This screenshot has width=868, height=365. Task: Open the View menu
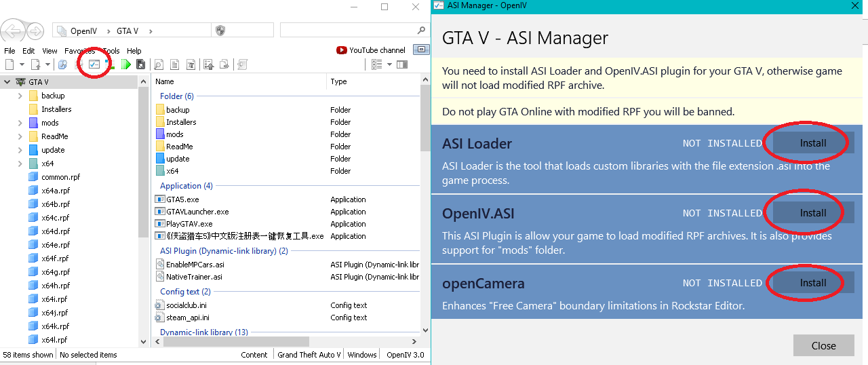point(50,51)
